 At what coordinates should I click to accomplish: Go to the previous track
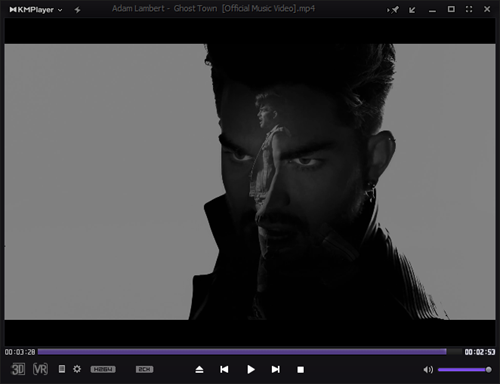(x=224, y=369)
